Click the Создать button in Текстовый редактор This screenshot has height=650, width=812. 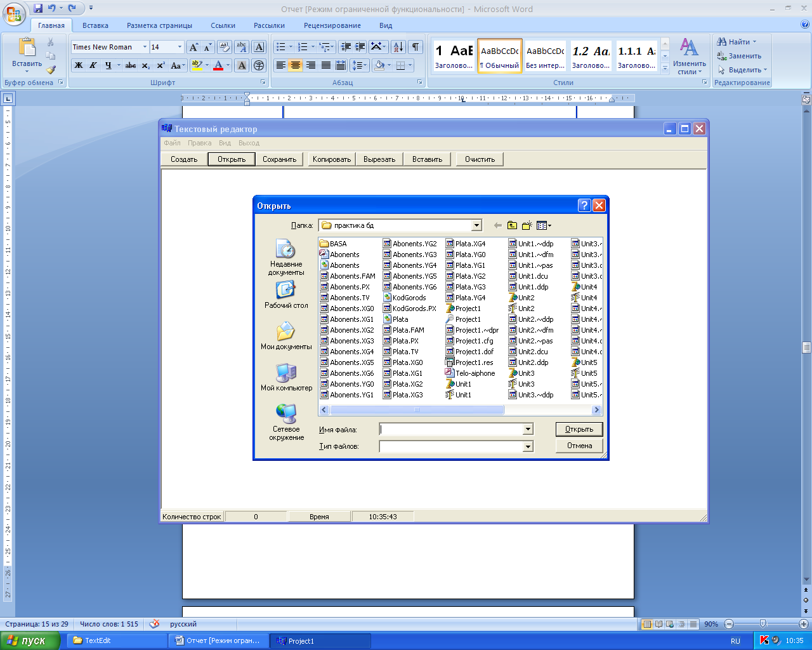[184, 159]
